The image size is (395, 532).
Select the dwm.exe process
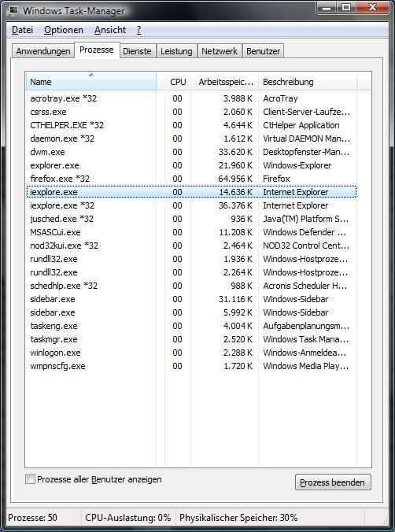(x=191, y=152)
